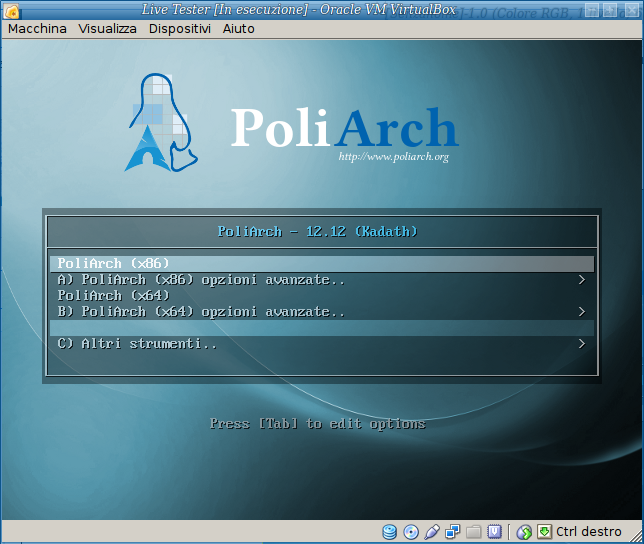The width and height of the screenshot is (644, 544).
Task: Click the PoliArch penguin logo
Action: click(x=161, y=122)
